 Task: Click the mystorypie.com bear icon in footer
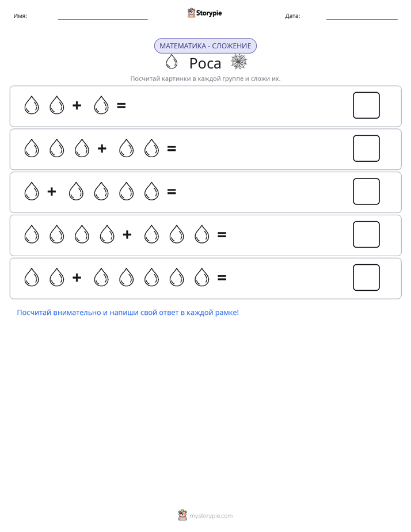[182, 515]
